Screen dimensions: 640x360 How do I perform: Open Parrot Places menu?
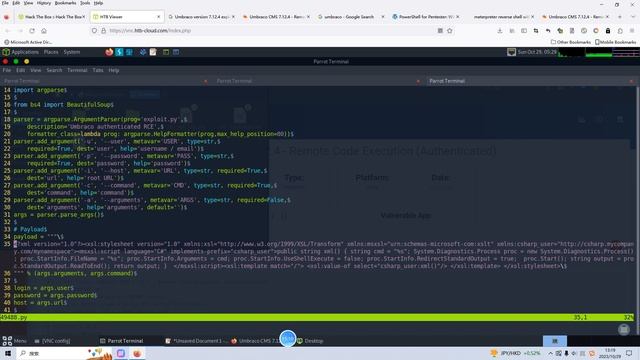[x=51, y=52]
